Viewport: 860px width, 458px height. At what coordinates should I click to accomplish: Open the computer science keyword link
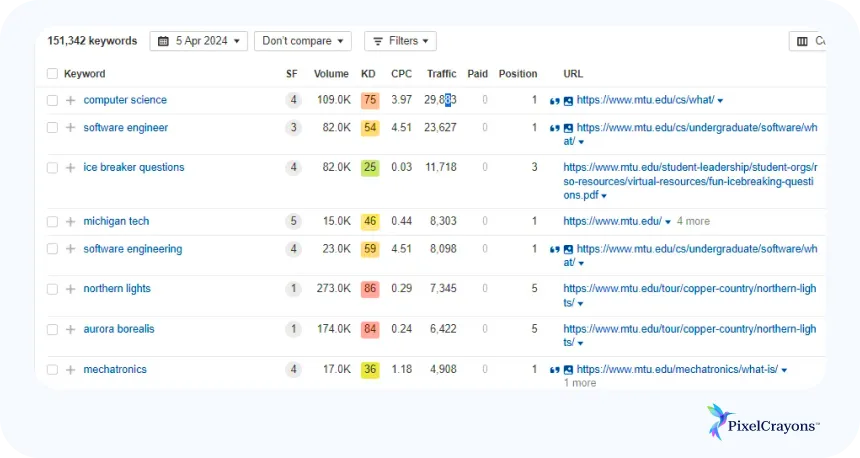125,100
